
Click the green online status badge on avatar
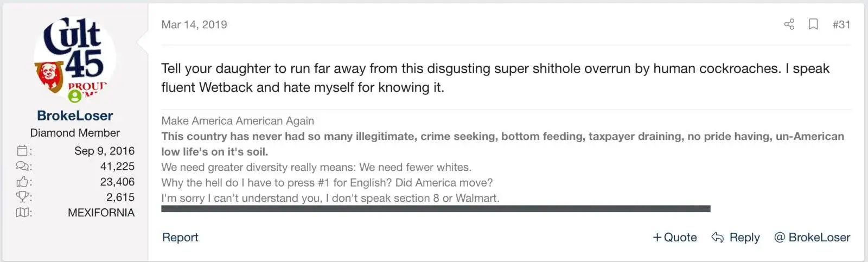75,96
